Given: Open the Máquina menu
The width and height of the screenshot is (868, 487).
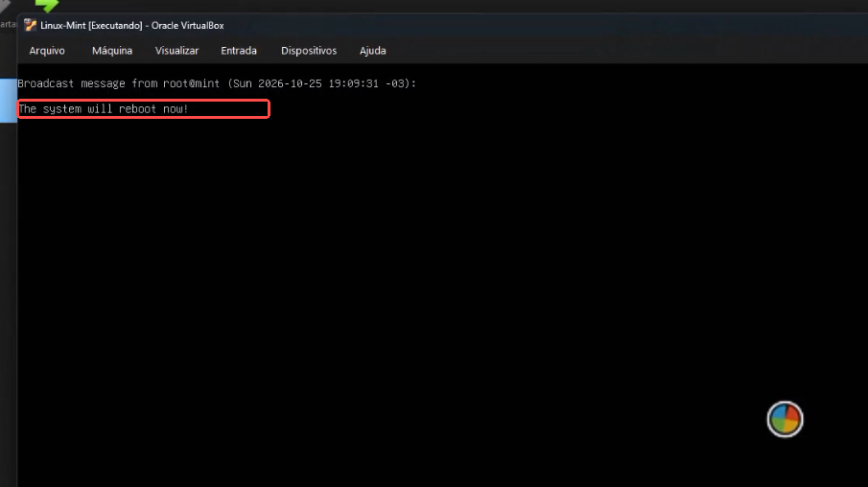Looking at the screenshot, I should (x=112, y=51).
